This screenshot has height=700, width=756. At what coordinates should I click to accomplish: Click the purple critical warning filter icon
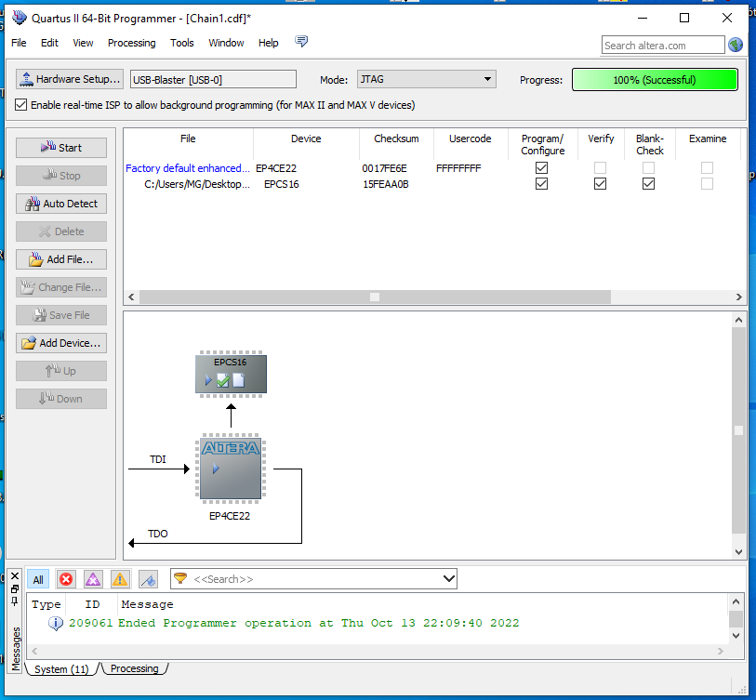(x=93, y=579)
